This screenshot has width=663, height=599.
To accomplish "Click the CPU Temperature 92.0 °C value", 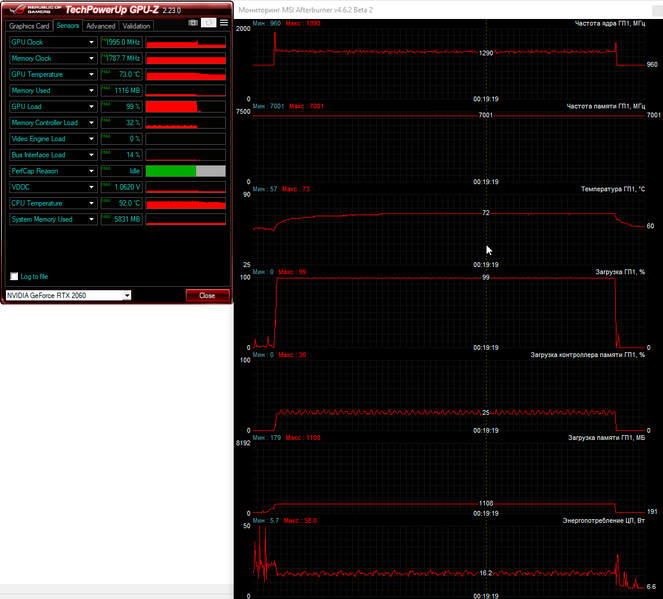I will [121, 203].
